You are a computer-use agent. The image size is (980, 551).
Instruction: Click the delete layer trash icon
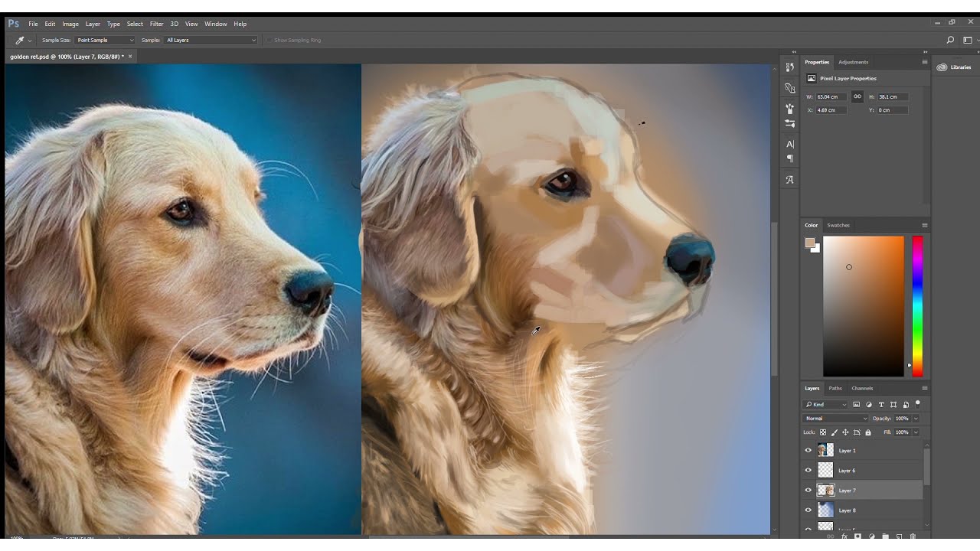point(913,536)
